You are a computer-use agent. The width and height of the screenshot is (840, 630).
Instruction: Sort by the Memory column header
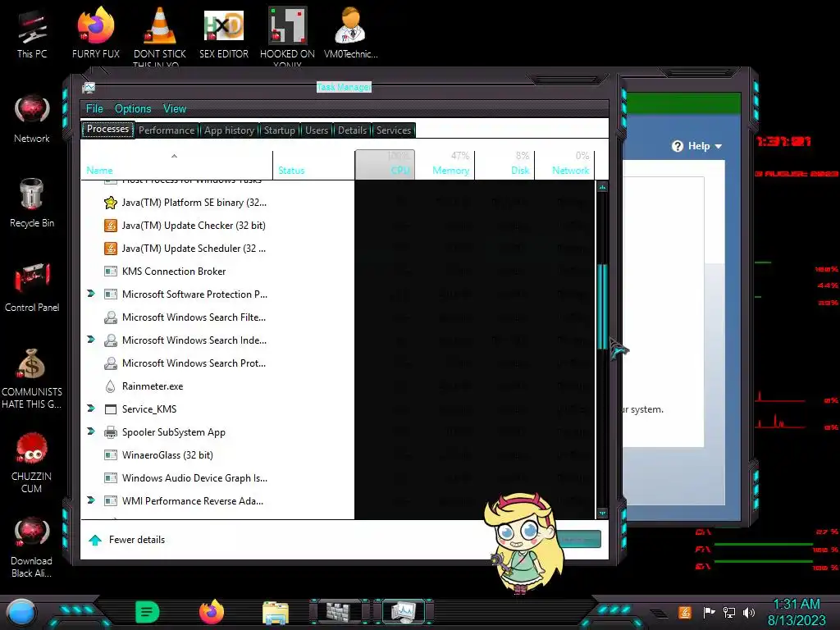click(x=445, y=164)
